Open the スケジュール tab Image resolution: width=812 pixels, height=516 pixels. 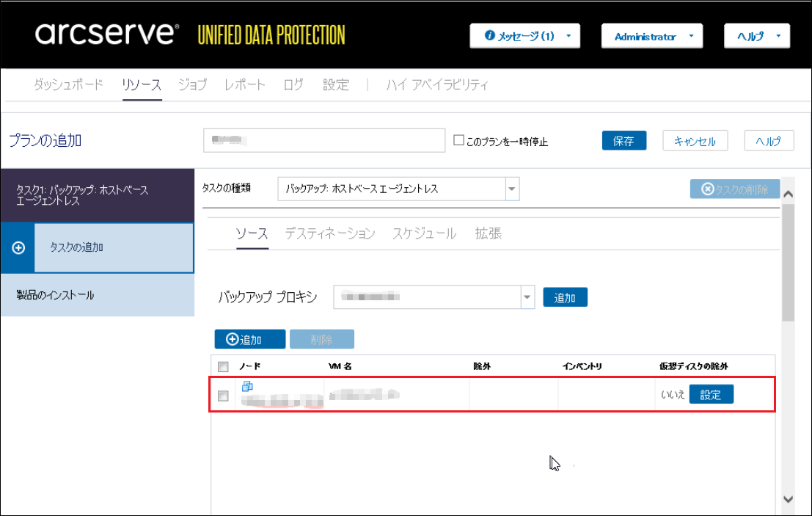[x=424, y=233]
